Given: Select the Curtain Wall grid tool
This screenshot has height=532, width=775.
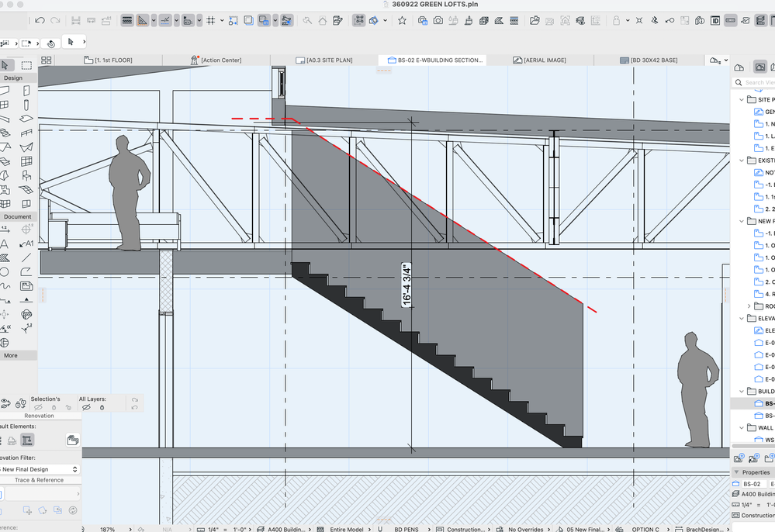Looking at the screenshot, I should click(x=26, y=161).
